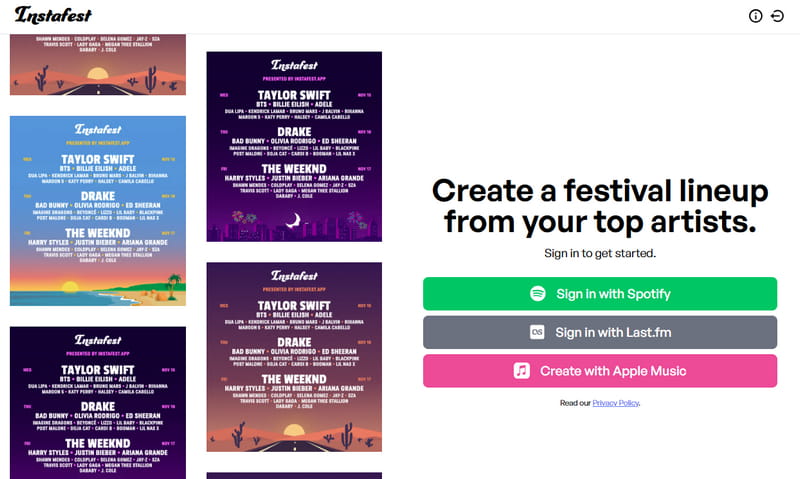The image size is (800, 479).
Task: Open the Privacy Policy link
Action: click(615, 403)
